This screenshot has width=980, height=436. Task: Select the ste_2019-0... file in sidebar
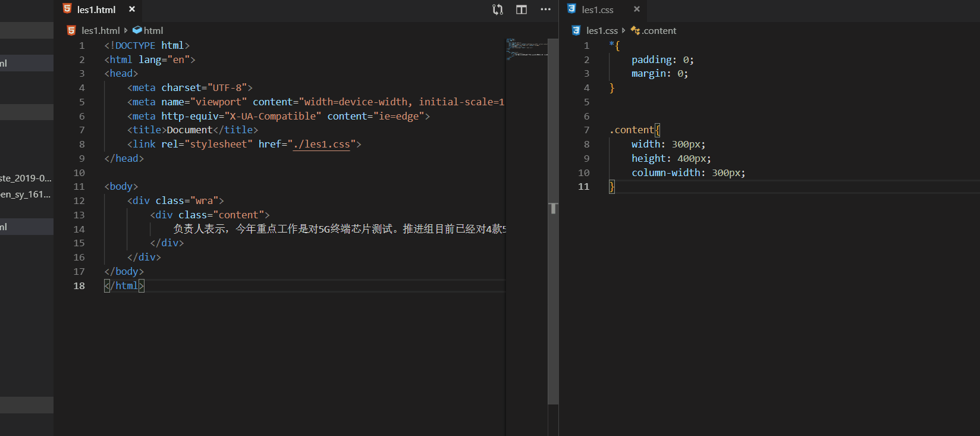pyautogui.click(x=26, y=178)
